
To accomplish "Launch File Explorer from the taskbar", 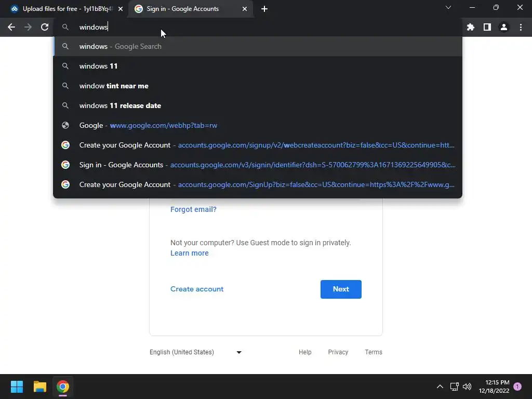I will coord(39,387).
